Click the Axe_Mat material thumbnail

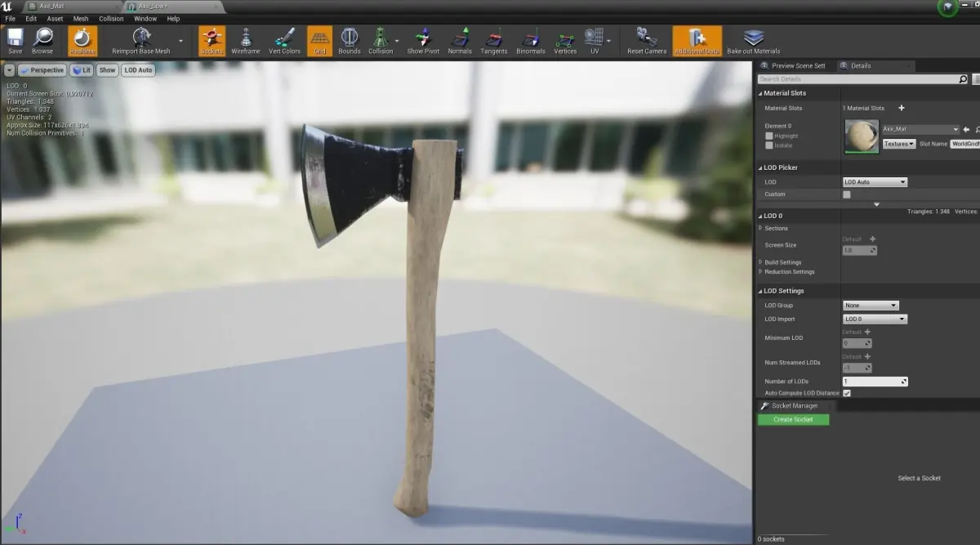862,136
